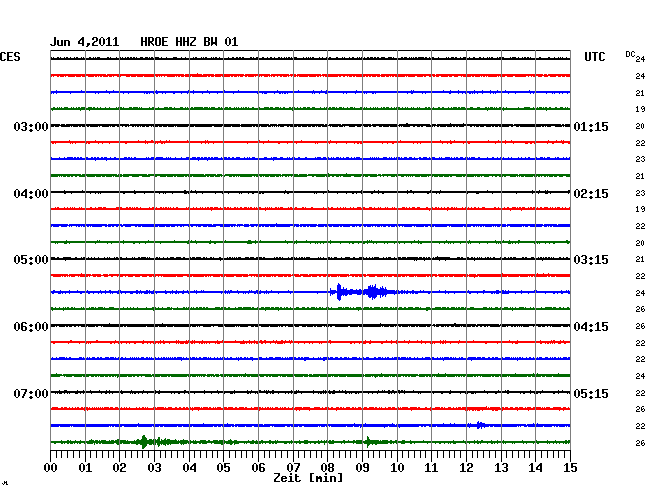The height and width of the screenshot is (494, 650).
Task: Click minute tick label '08' on time axis
Action: [x=327, y=468]
